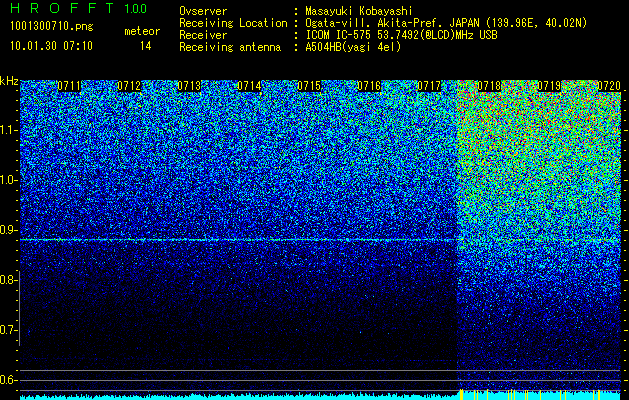Click the kHz axis unit label
Image resolution: width=629 pixels, height=400 pixels.
(9, 81)
